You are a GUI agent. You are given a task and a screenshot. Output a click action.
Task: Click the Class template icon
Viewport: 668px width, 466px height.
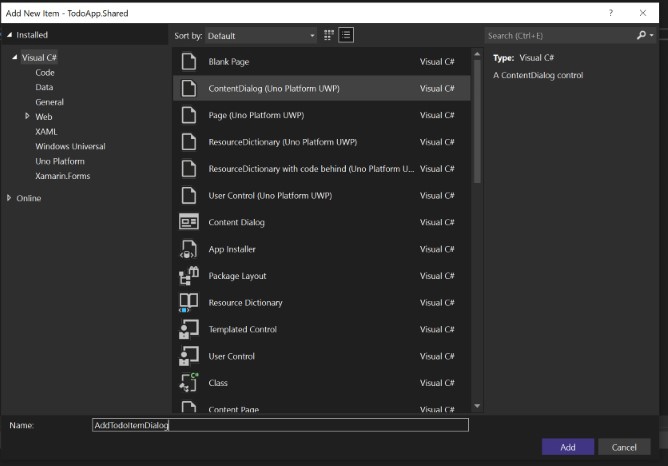pyautogui.click(x=189, y=383)
